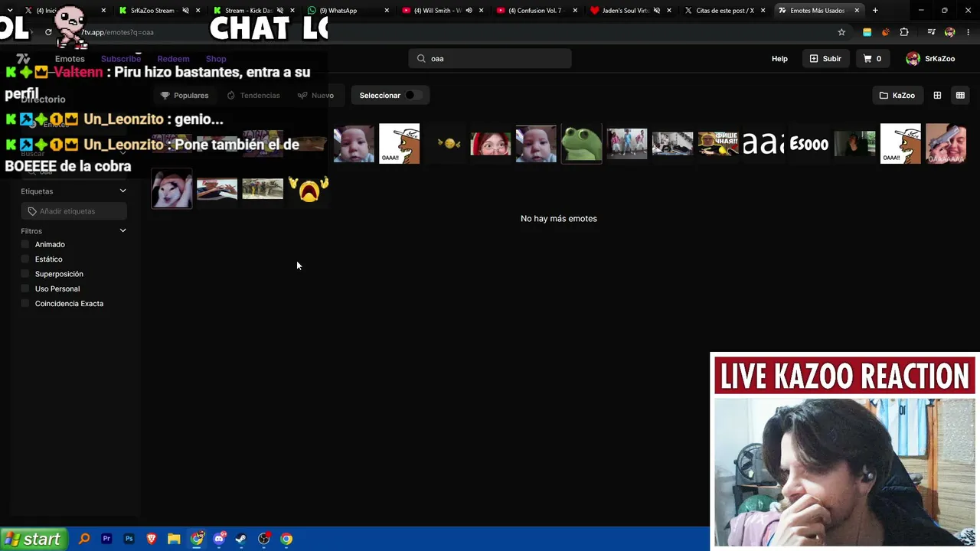Collapse the Etiquetas section
The image size is (980, 551).
click(122, 191)
